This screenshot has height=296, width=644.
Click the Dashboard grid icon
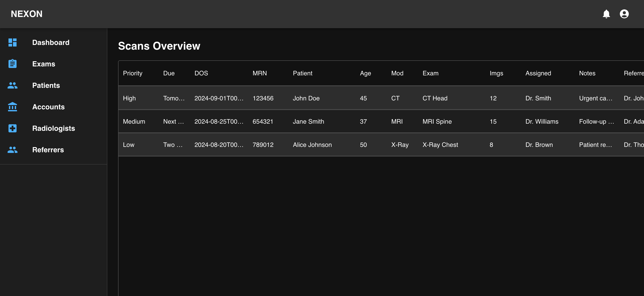13,42
